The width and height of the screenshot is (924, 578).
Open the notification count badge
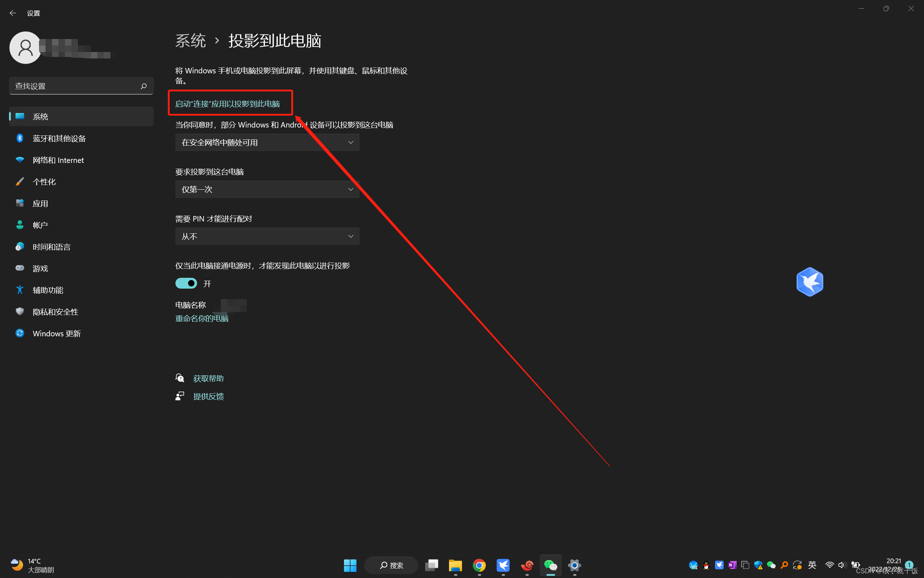pos(909,565)
